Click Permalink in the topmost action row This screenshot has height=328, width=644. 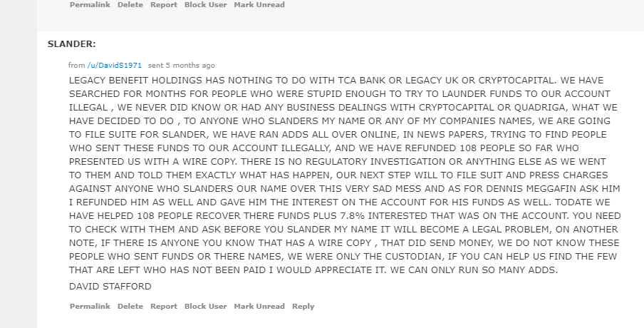(90, 5)
